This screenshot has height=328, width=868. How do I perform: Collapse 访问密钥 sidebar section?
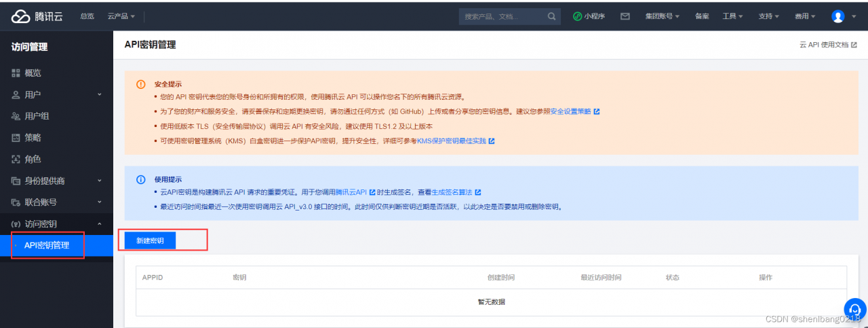(x=56, y=223)
